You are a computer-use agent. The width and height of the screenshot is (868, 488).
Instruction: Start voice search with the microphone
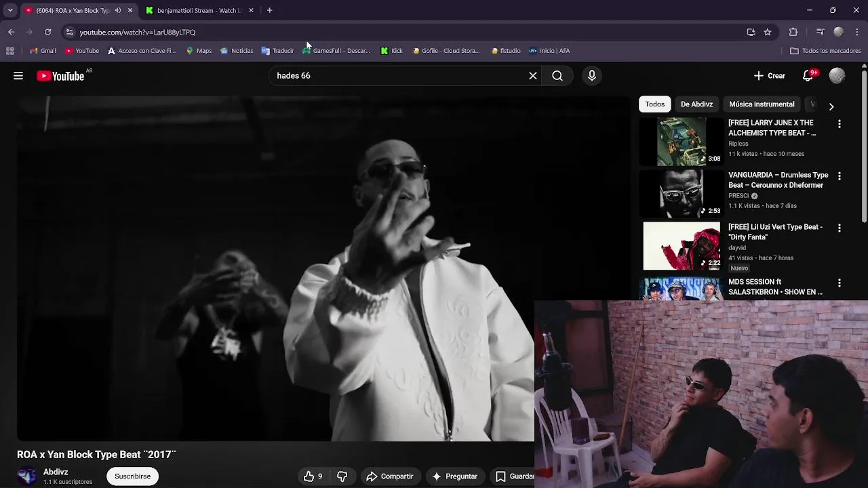(x=592, y=76)
